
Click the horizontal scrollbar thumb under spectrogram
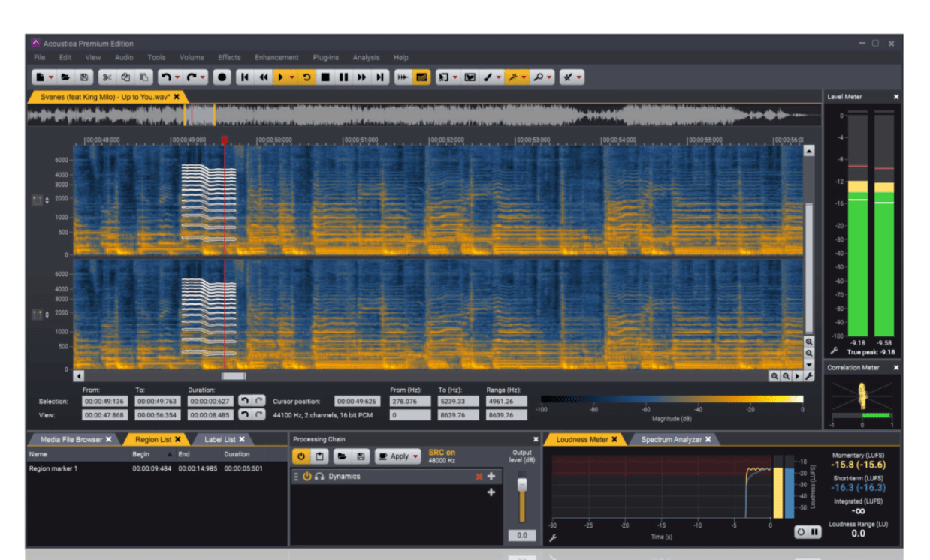(x=233, y=376)
